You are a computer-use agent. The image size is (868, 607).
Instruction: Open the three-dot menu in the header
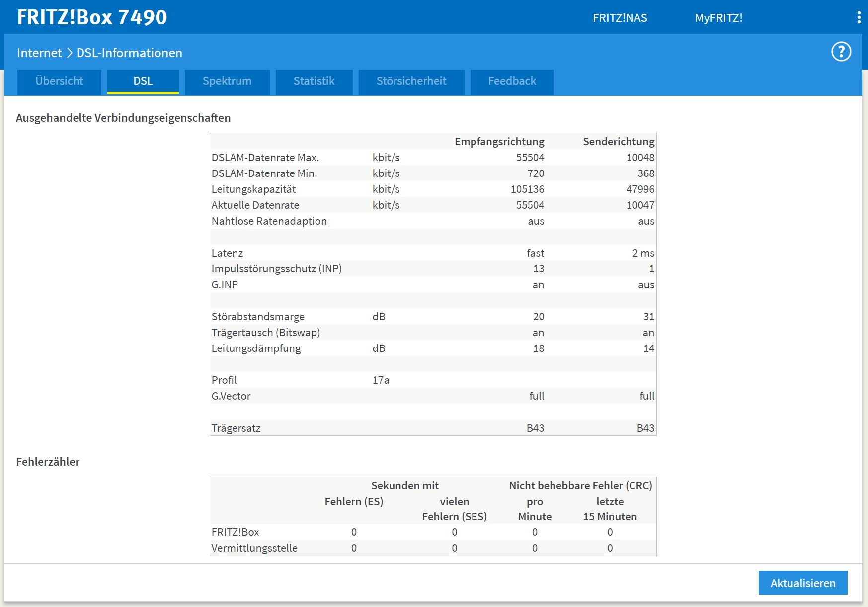point(859,18)
